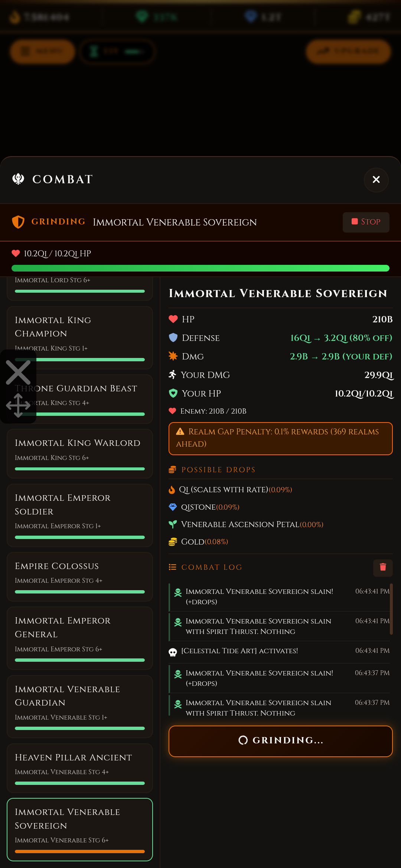
Task: Choose the Heaven Pillar Ancient enemy
Action: [x=80, y=768]
